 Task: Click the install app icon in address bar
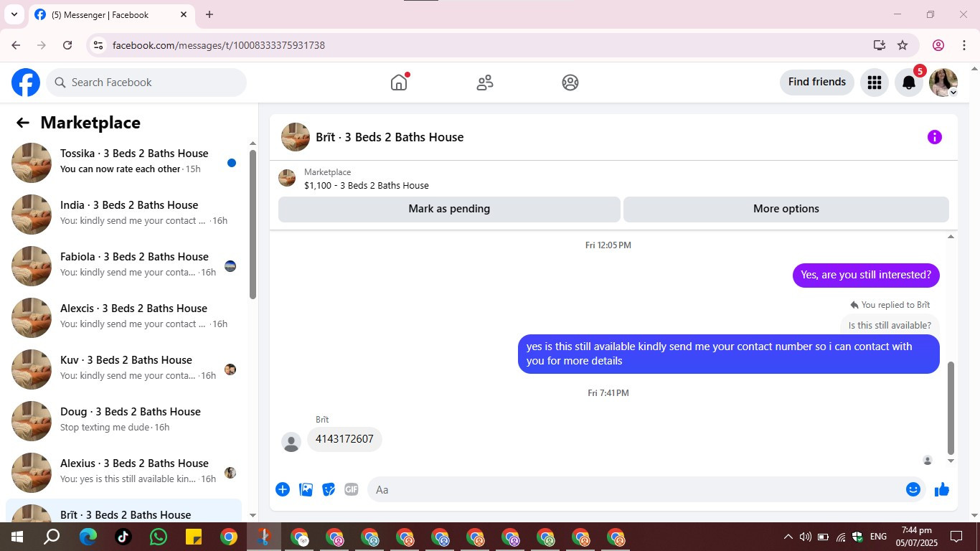[x=880, y=45]
